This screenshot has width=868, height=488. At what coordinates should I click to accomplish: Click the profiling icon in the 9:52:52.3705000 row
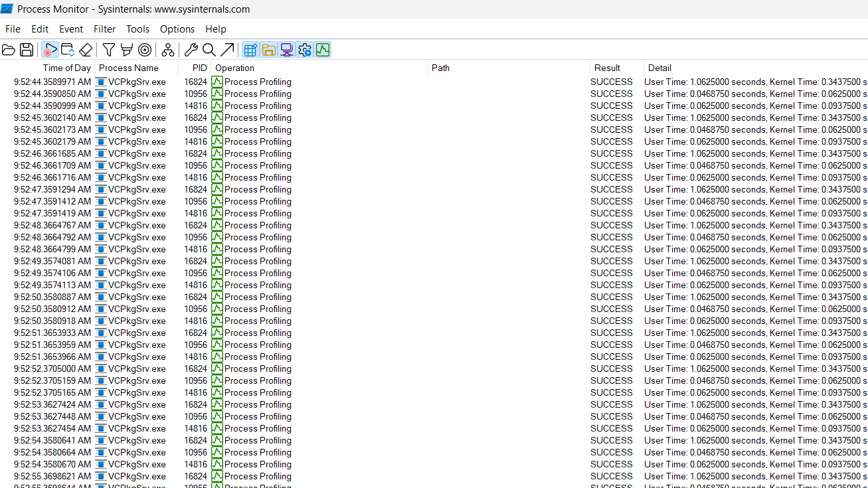point(217,368)
